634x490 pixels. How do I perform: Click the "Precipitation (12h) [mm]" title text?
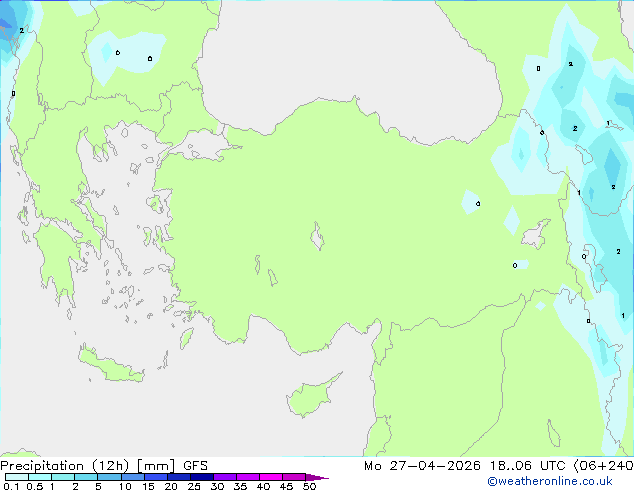(87, 466)
